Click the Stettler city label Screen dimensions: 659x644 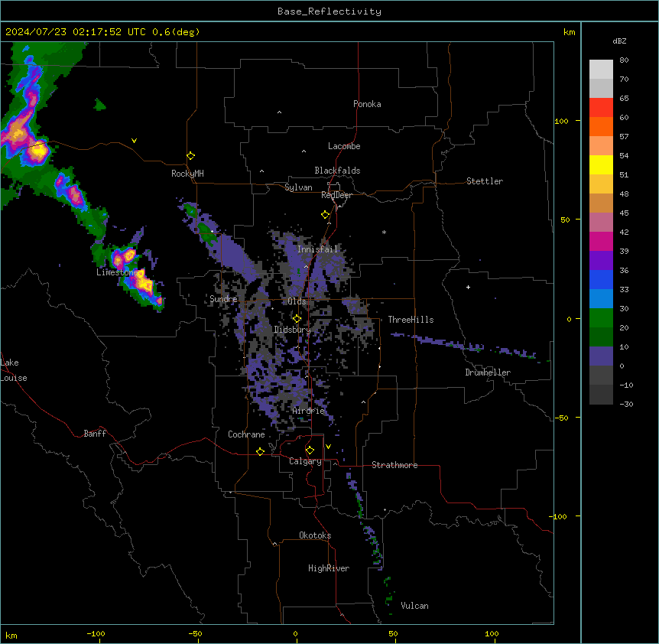pyautogui.click(x=484, y=181)
